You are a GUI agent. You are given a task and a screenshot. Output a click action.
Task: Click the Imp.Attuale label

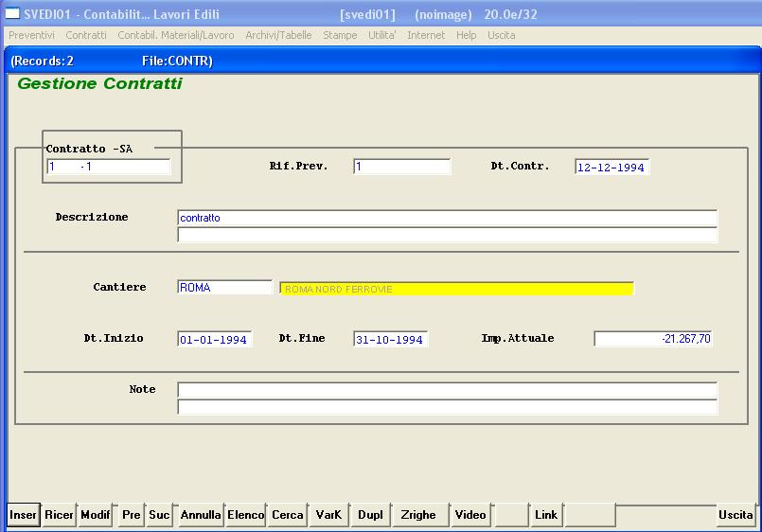coord(518,338)
